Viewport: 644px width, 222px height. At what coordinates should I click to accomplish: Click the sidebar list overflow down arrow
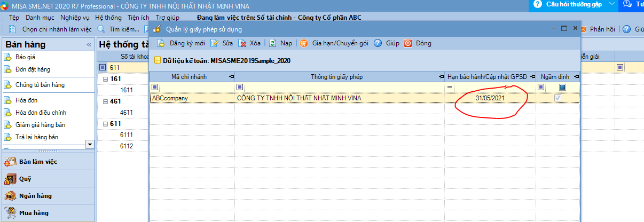click(x=90, y=145)
